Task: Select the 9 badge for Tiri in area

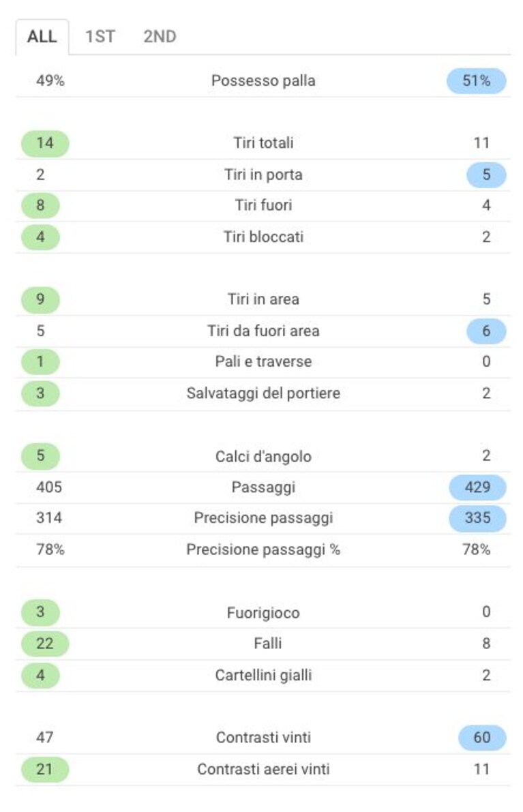Action: pos(40,299)
